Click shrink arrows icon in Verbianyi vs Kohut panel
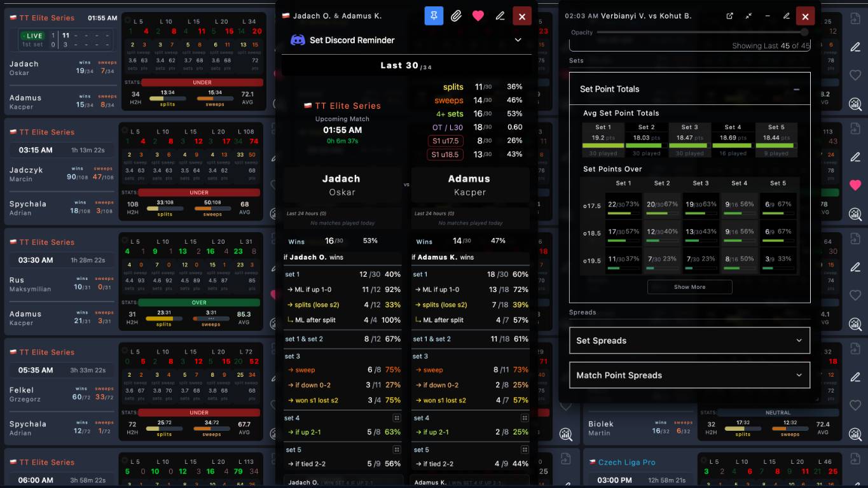 (748, 16)
